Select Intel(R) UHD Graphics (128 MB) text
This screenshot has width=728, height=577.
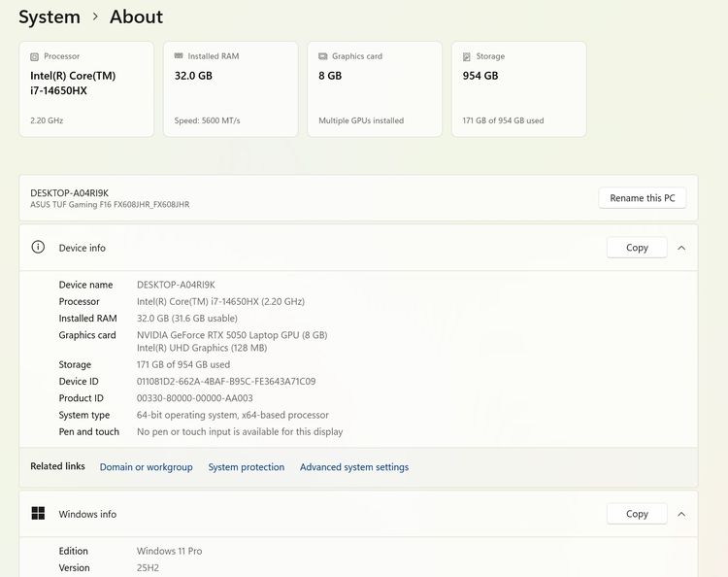202,348
